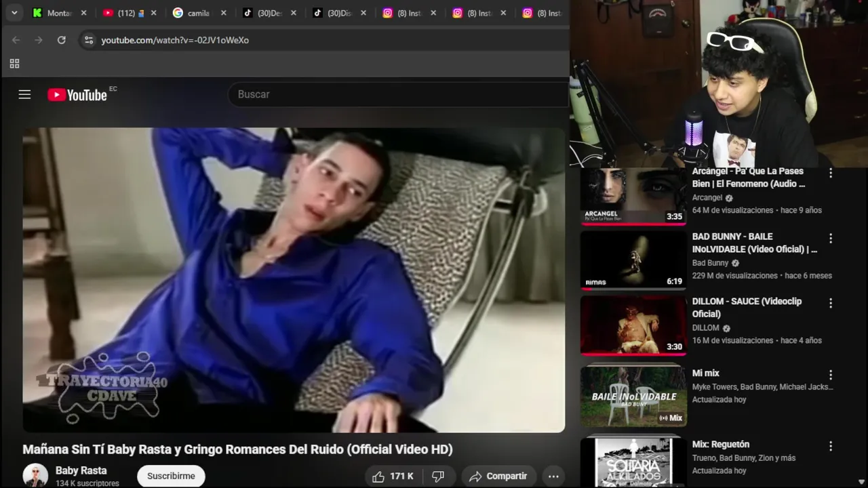Share the video with 'Compartir' button

498,476
